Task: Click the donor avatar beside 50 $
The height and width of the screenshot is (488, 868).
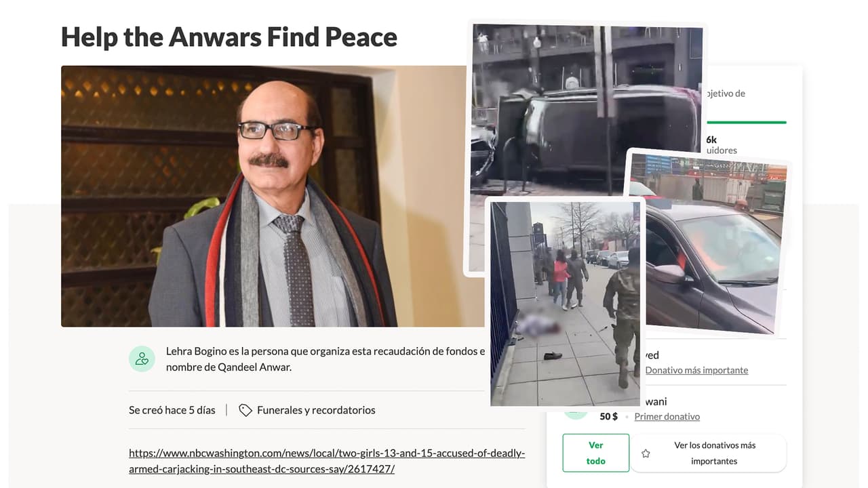Action: pos(576,411)
